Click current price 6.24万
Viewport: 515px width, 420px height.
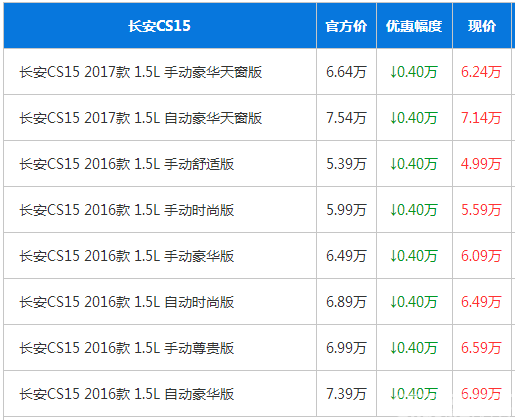coord(481,72)
